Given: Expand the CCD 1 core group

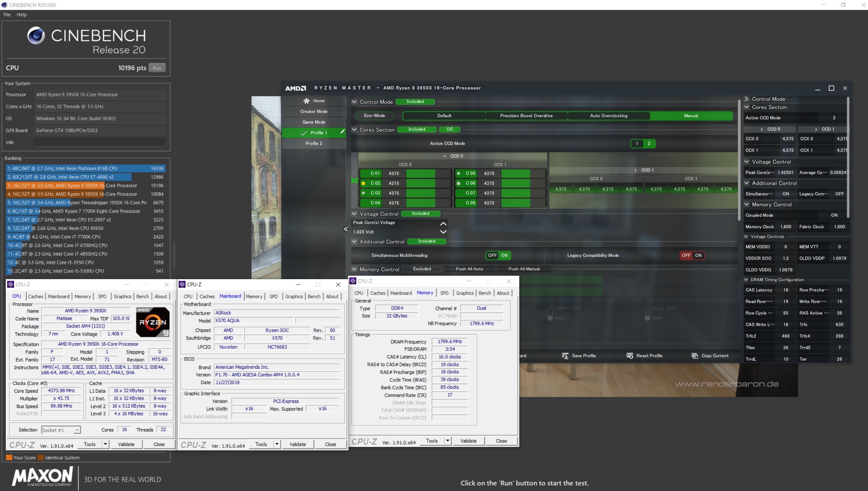Looking at the screenshot, I should coord(635,170).
